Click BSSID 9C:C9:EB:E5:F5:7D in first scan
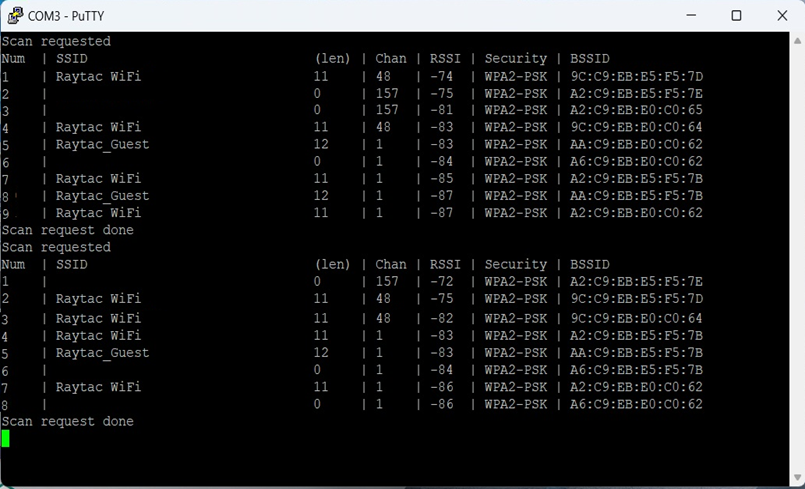The image size is (805, 489). click(637, 77)
